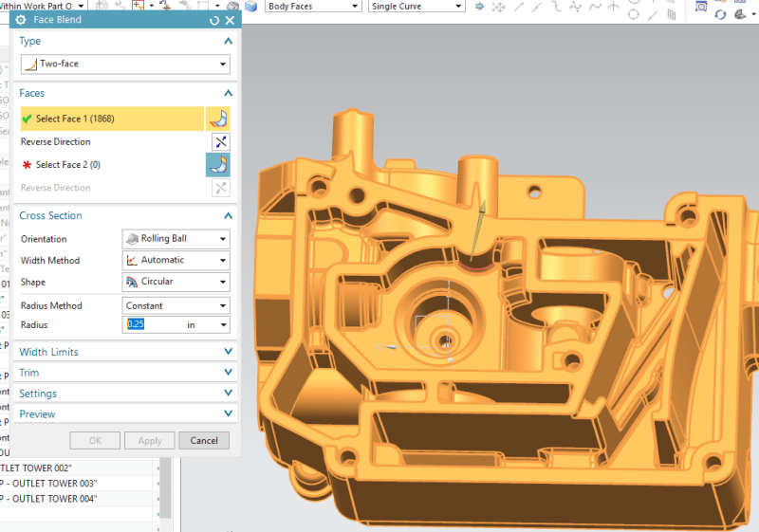The height and width of the screenshot is (532, 759).
Task: Click the blue cube faces toolbar icon
Action: (x=250, y=7)
